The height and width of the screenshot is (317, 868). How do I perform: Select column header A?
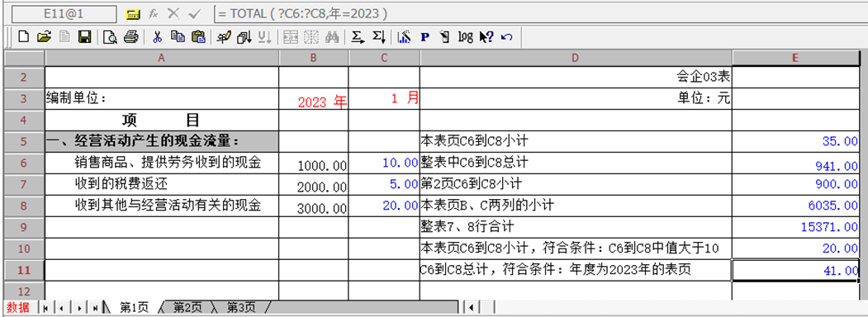[162, 58]
